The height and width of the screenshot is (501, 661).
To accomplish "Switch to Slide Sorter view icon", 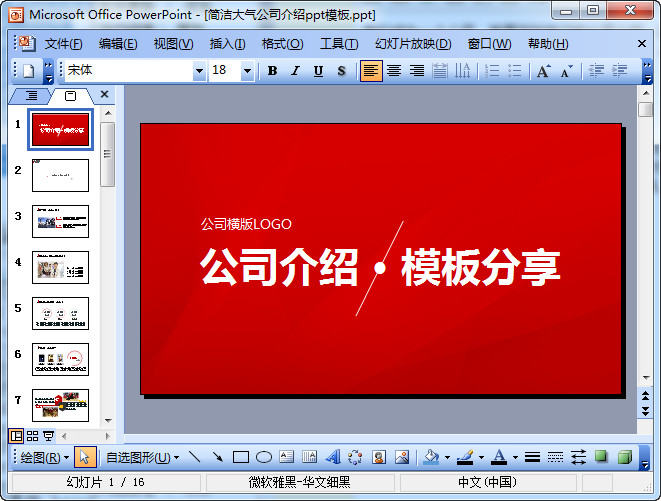I will coord(32,436).
